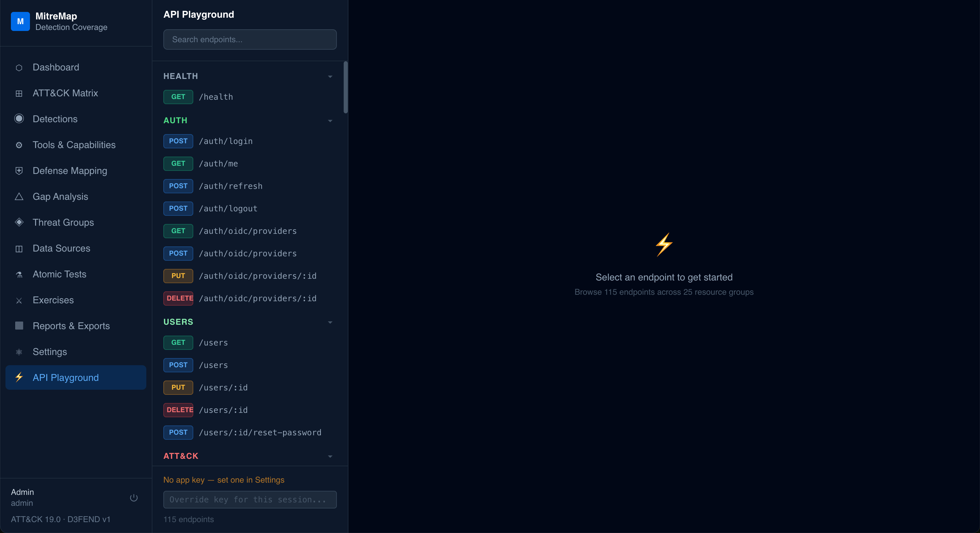Collapse the AUTH endpoint group arrow
980x533 pixels.
point(330,120)
